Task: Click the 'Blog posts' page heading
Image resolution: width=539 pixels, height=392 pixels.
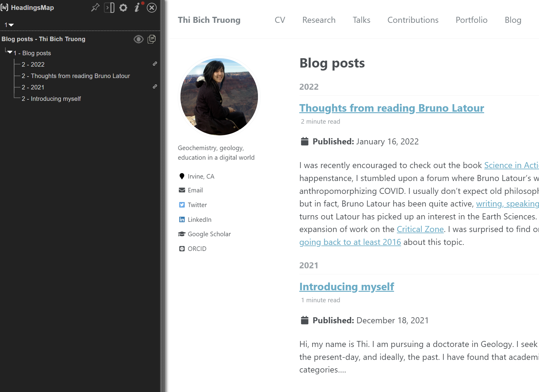Action: (332, 63)
